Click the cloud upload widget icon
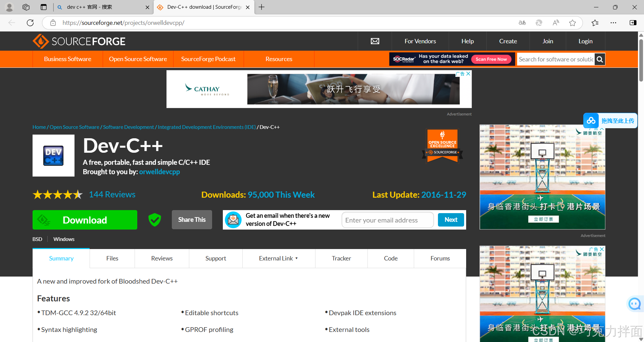Image resolution: width=644 pixels, height=342 pixels. (591, 120)
